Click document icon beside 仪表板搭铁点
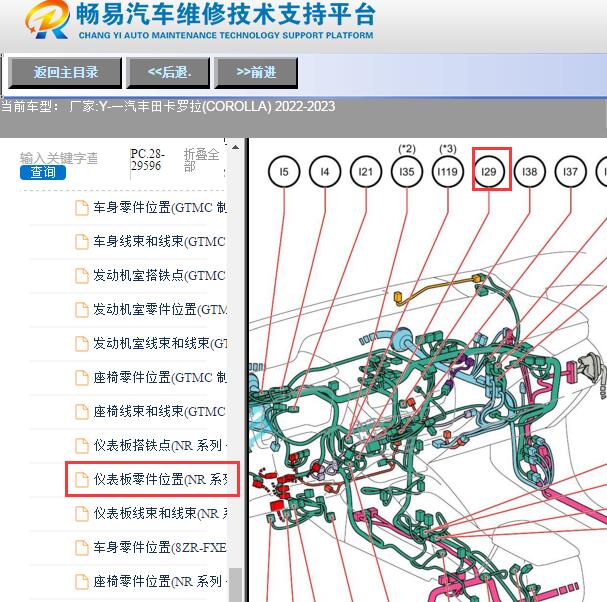 pyautogui.click(x=82, y=446)
